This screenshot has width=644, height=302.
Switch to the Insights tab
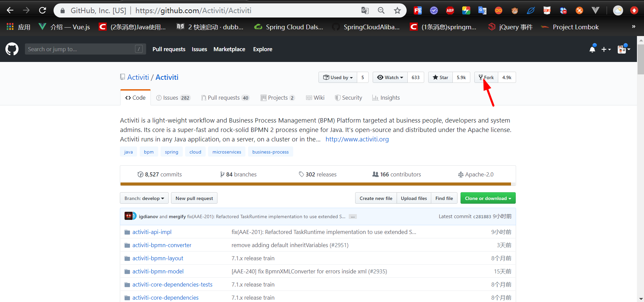[386, 98]
